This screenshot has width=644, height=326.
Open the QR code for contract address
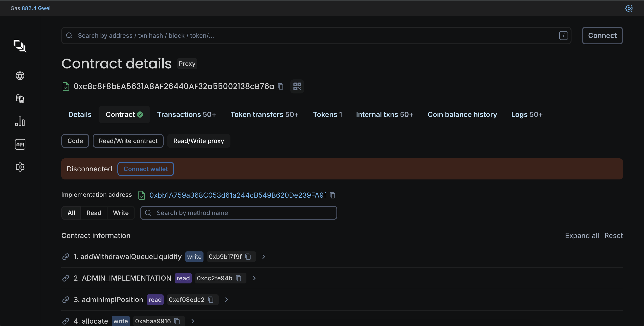297,86
